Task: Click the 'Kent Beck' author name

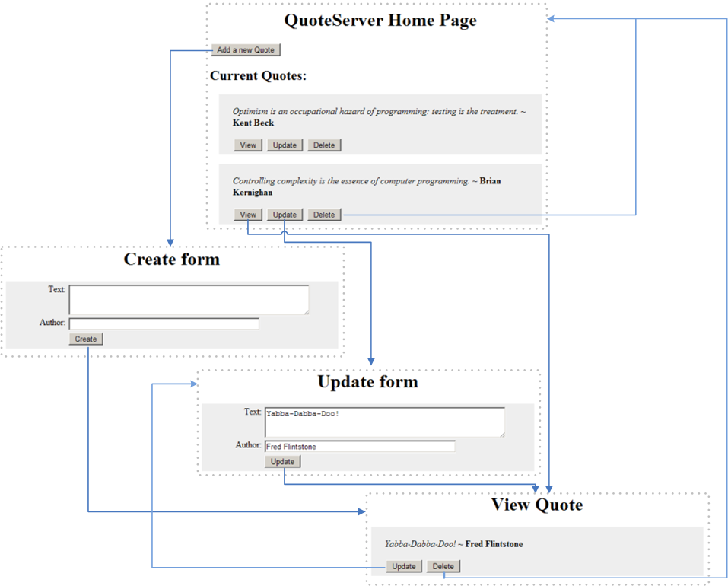Action: [x=253, y=123]
